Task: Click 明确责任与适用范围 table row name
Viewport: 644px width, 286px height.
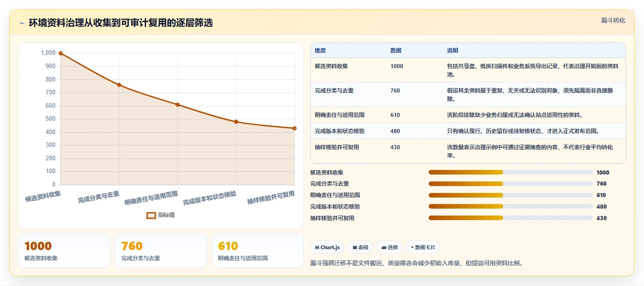Action: pos(340,115)
